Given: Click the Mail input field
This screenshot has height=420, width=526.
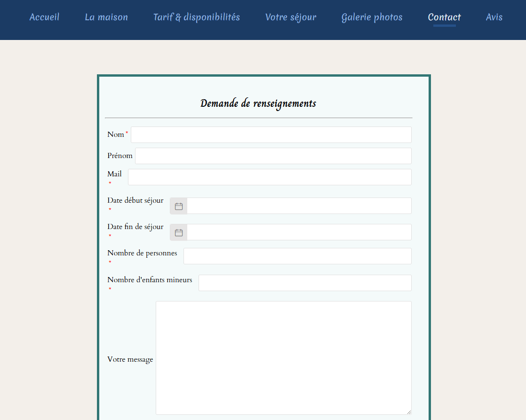Looking at the screenshot, I should [270, 177].
